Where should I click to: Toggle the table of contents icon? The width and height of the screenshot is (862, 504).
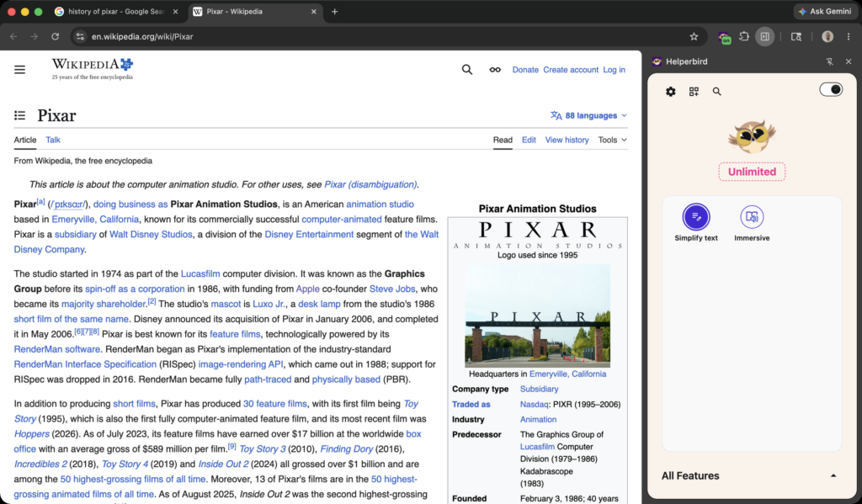pos(20,115)
